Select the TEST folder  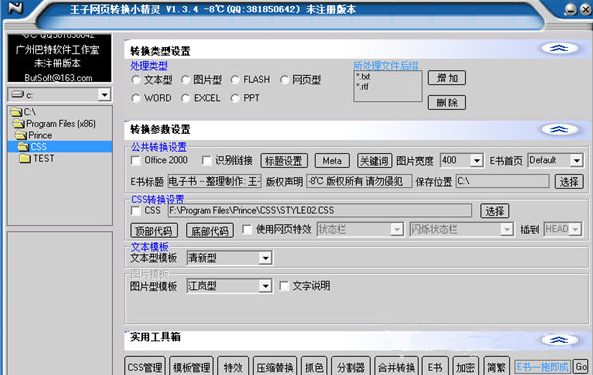point(37,158)
